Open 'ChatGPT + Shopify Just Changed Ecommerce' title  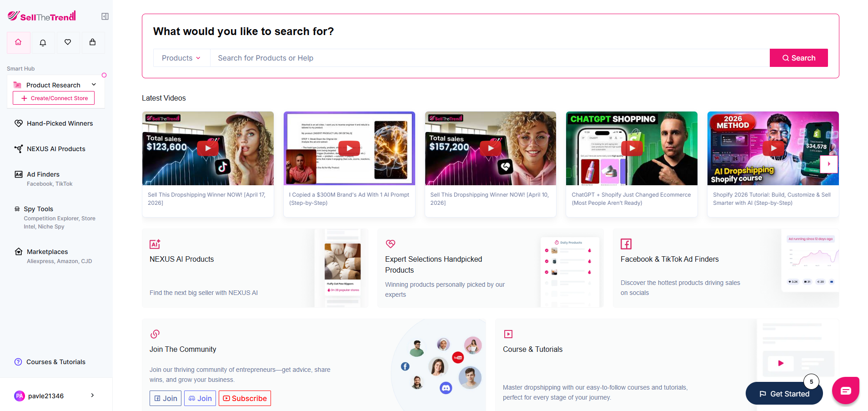[631, 199]
